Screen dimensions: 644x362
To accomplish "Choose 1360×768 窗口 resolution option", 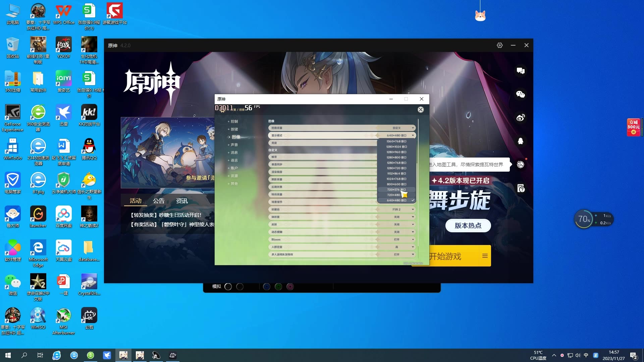I will click(x=396, y=141).
